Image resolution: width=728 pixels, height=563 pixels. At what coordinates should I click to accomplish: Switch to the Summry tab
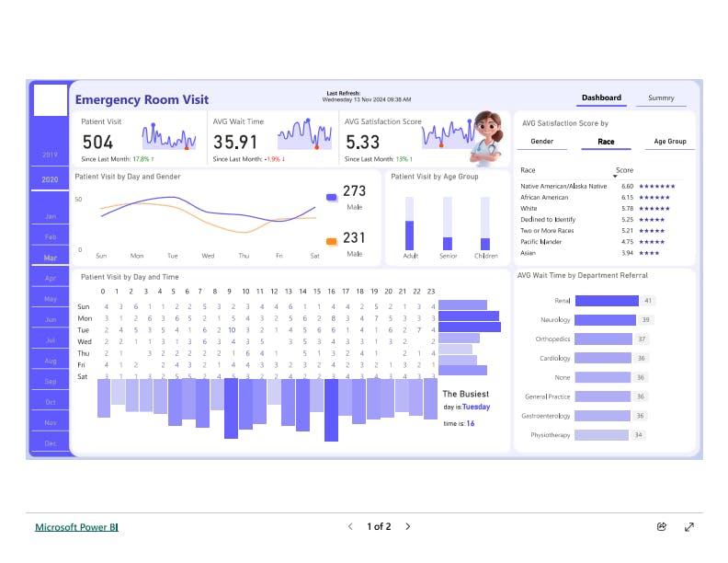pyautogui.click(x=660, y=98)
